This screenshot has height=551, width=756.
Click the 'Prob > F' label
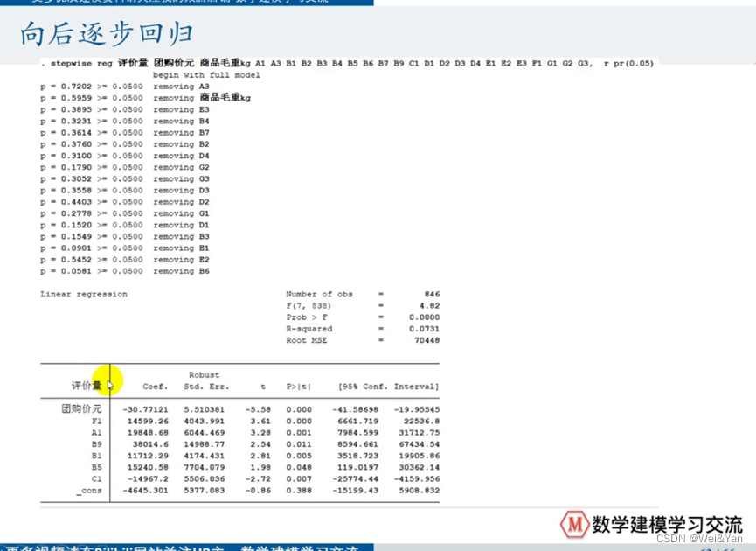pyautogui.click(x=307, y=317)
